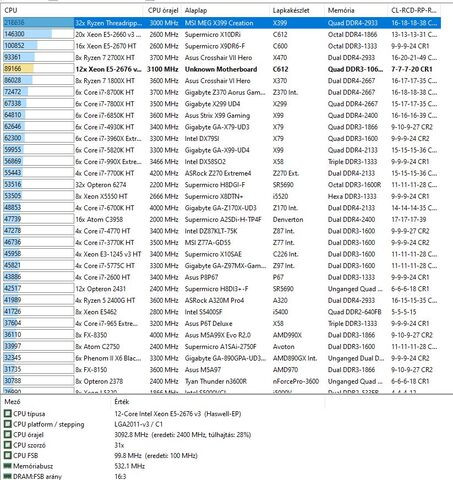Image resolution: width=453 pixels, height=480 pixels.
Task: Click the Memóriabusz memory module icon
Action: tap(8, 466)
